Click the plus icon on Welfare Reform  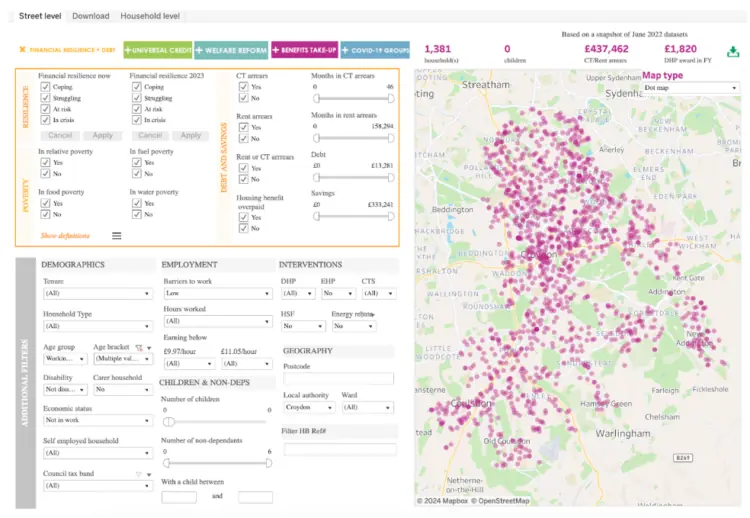[199, 50]
